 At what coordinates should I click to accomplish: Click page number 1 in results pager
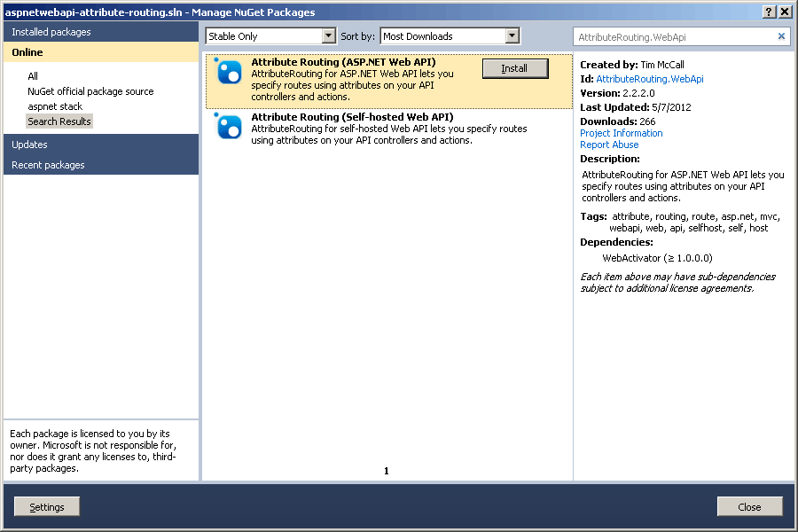(x=387, y=471)
